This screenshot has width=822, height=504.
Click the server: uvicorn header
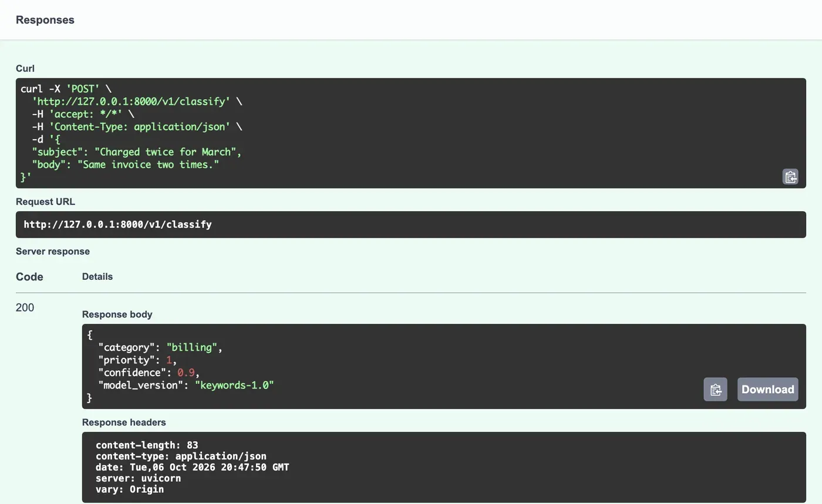(138, 478)
